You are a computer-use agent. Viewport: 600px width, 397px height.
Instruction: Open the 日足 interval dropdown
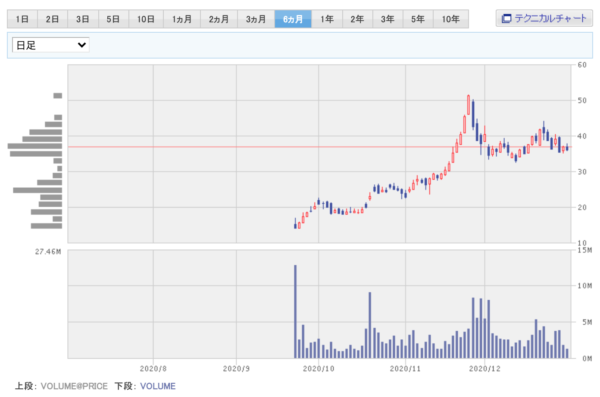coord(51,45)
